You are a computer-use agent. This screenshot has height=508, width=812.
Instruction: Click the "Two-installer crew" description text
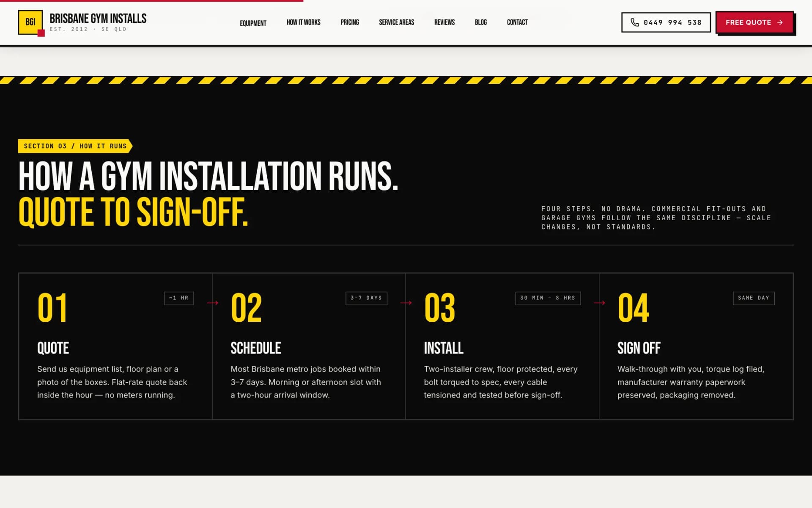(501, 382)
